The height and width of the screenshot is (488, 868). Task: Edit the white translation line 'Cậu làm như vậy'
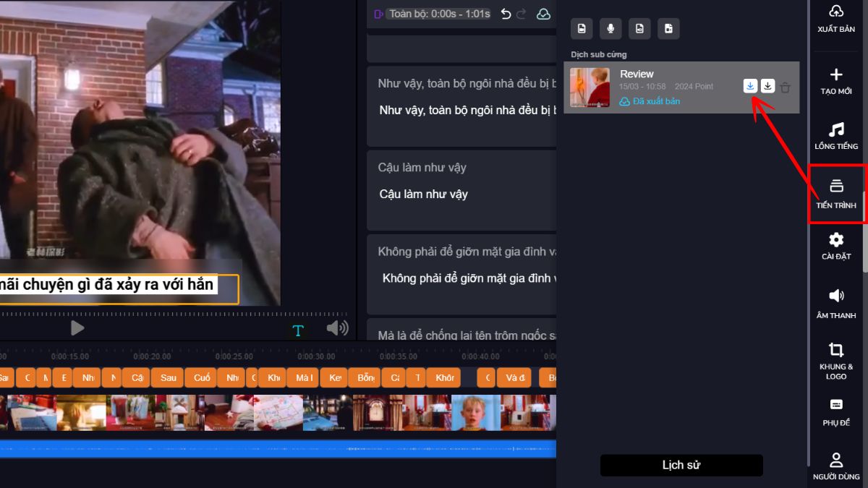(424, 194)
